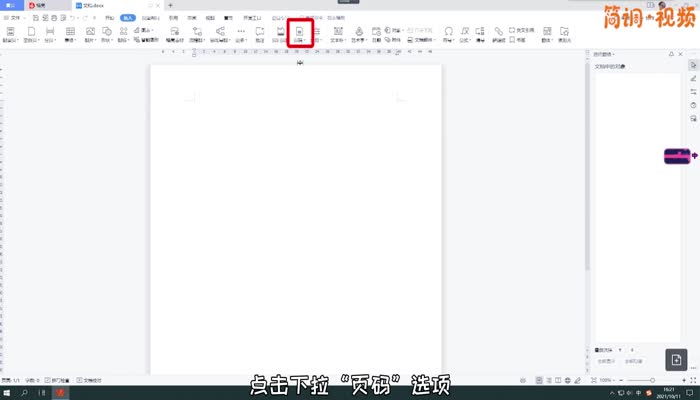Open the 页眉页脚 (header and footer) tool
The image size is (700, 400).
pos(280,35)
